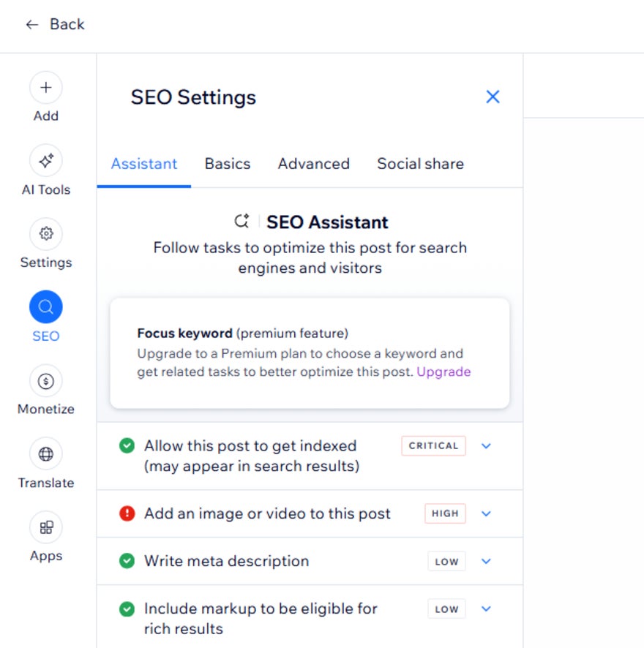Expand the 'Add an image or video' task
This screenshot has width=644, height=648.
486,513
